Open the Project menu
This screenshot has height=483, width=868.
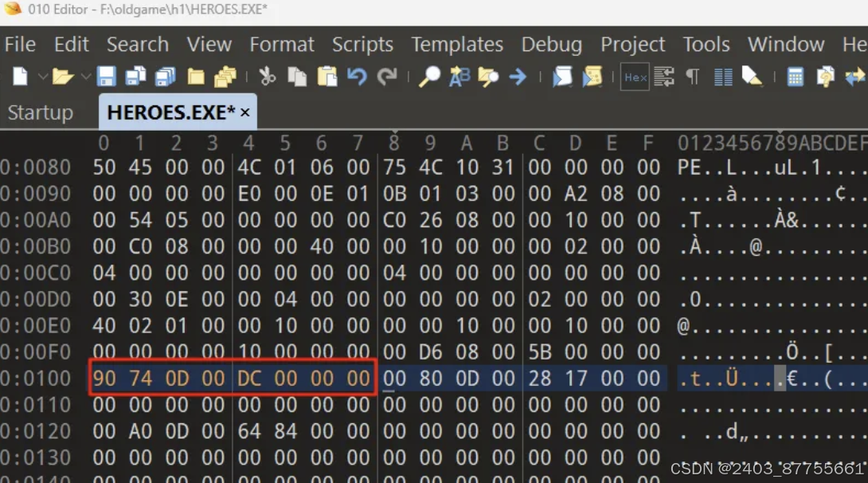(633, 45)
